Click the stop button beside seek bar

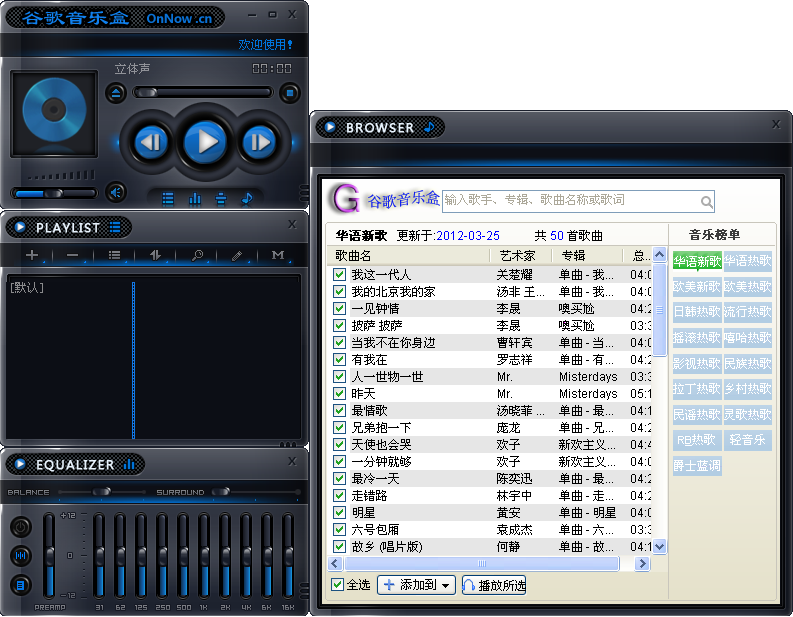pos(290,93)
